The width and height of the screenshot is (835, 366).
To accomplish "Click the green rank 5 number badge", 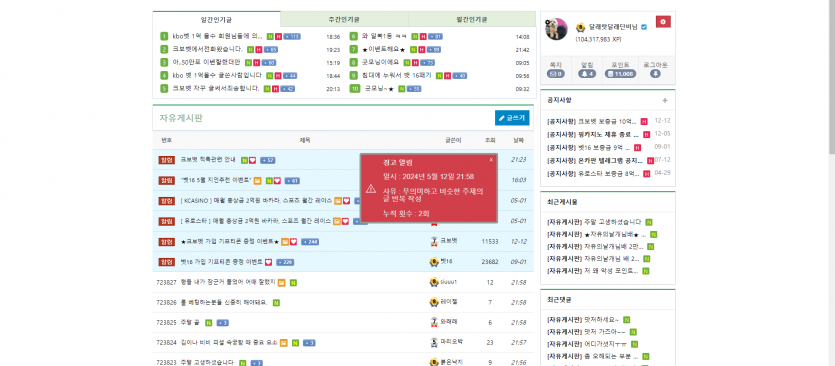I will 164,89.
